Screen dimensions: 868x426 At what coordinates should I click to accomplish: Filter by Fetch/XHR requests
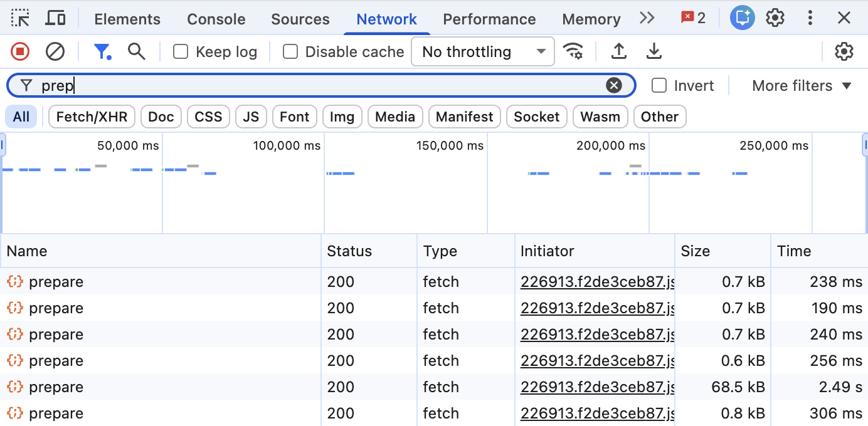[92, 117]
